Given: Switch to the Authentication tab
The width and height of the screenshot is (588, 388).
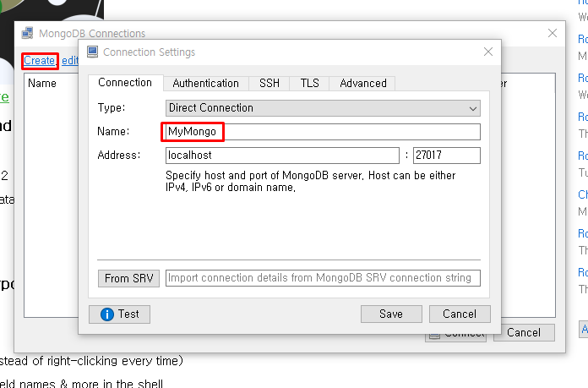Looking at the screenshot, I should point(206,84).
